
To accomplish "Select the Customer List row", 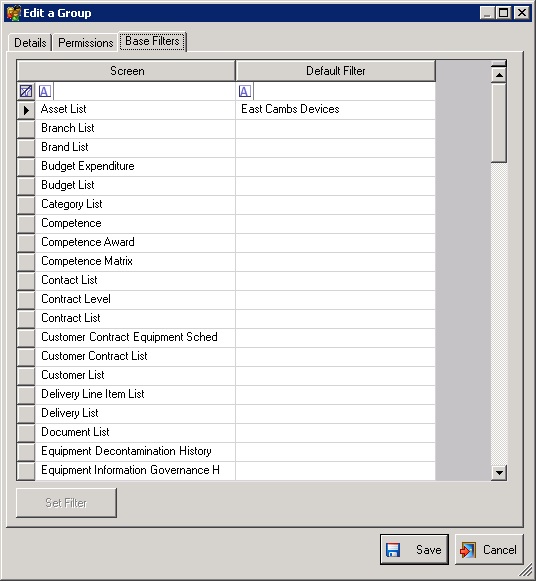I will (226, 375).
